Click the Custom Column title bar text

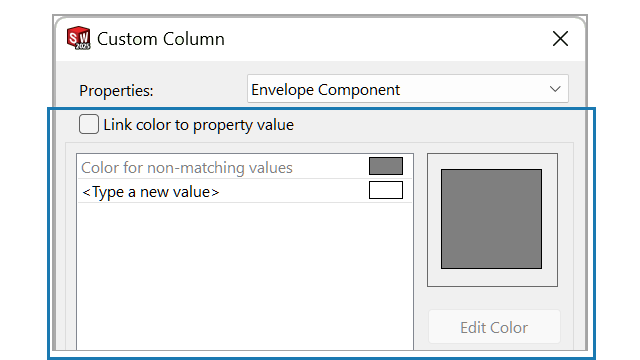coord(161,39)
